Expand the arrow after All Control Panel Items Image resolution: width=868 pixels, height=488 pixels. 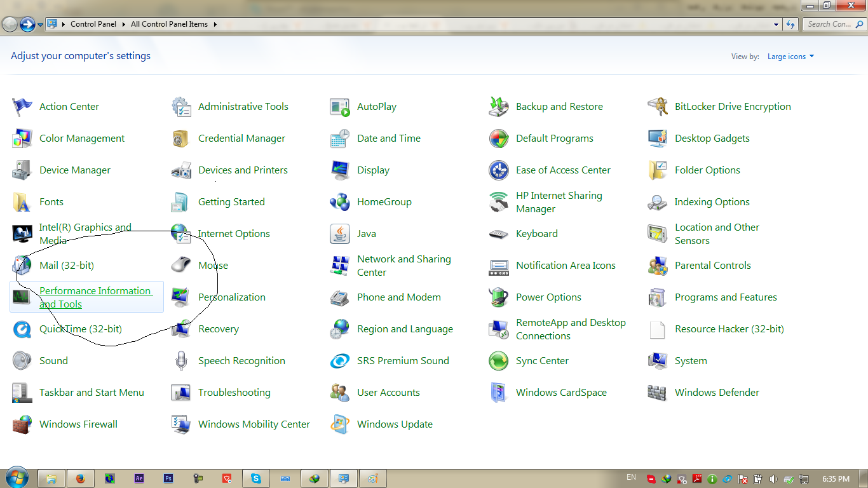click(x=215, y=24)
